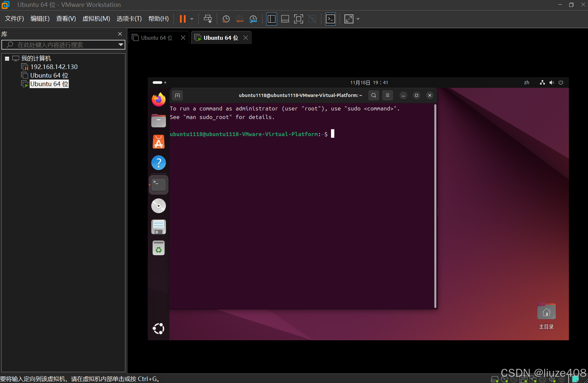The image size is (588, 383).
Task: Close the terminal window
Action: [x=429, y=95]
